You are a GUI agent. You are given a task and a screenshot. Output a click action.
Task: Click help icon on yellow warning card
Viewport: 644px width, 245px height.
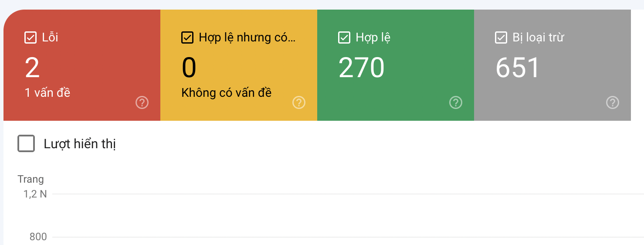click(x=299, y=103)
